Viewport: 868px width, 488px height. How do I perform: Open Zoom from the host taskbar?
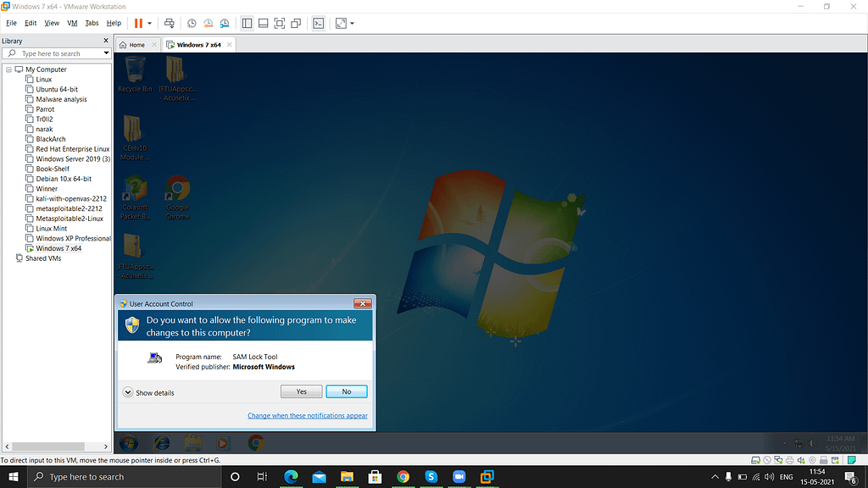click(459, 476)
